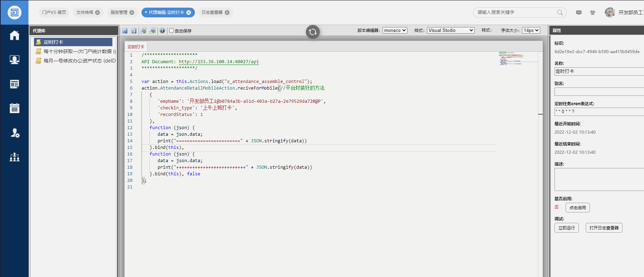644x277 pixels.
Task: Enable the 自动保存 checkbox
Action: point(171,31)
